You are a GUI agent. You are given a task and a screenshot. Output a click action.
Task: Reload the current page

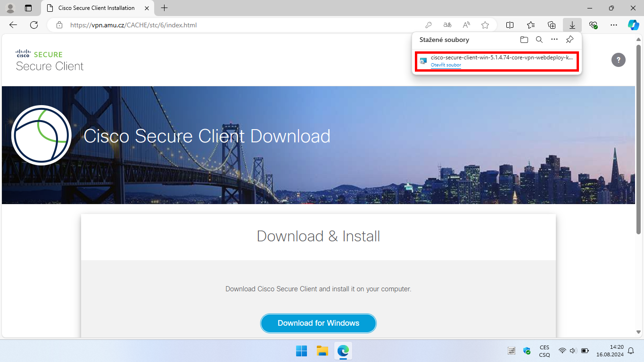[34, 25]
